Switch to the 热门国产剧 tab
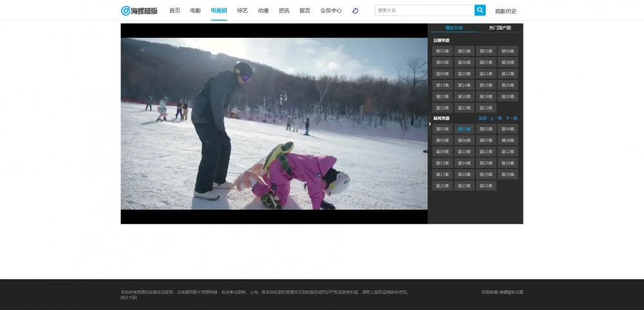 500,28
